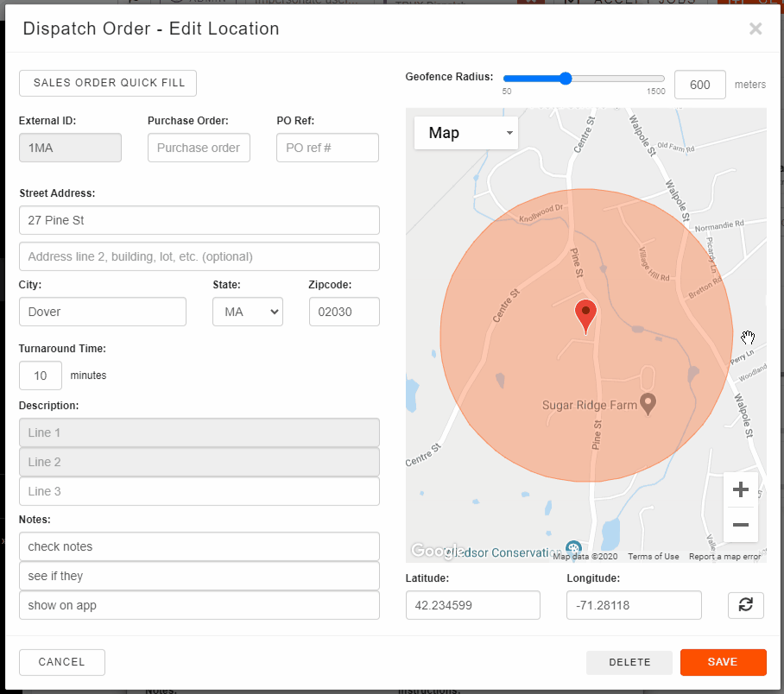The width and height of the screenshot is (784, 694).
Task: Click the Latitude field
Action: click(473, 605)
